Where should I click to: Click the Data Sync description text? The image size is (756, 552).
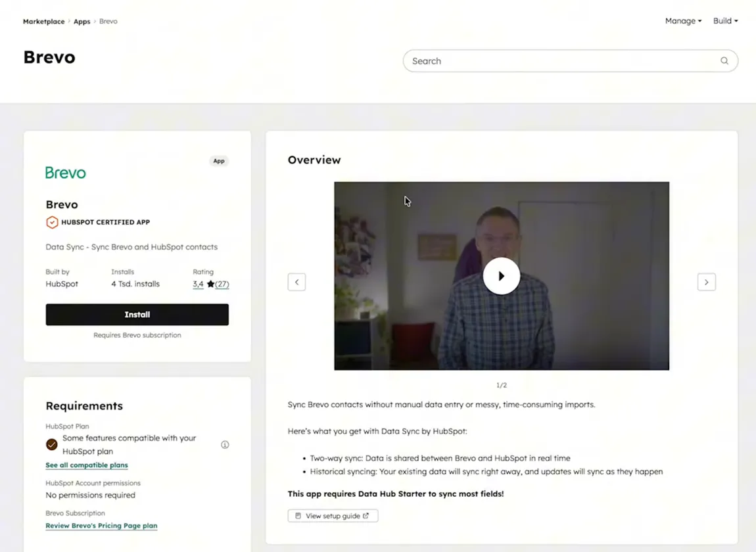(131, 247)
